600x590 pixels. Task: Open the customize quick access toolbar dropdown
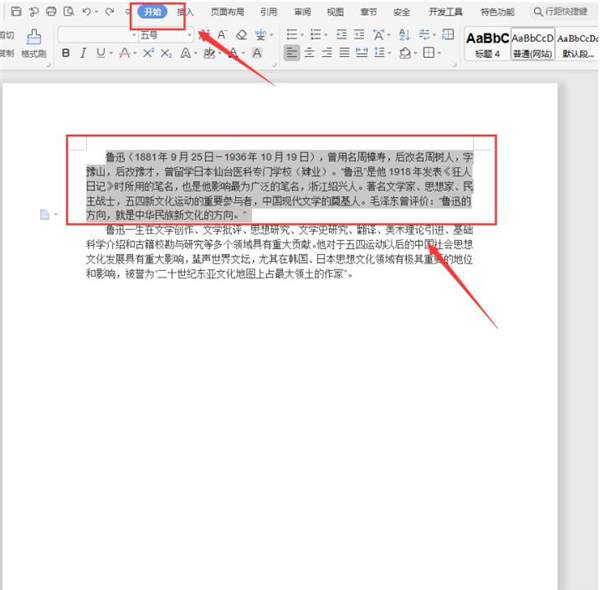128,12
